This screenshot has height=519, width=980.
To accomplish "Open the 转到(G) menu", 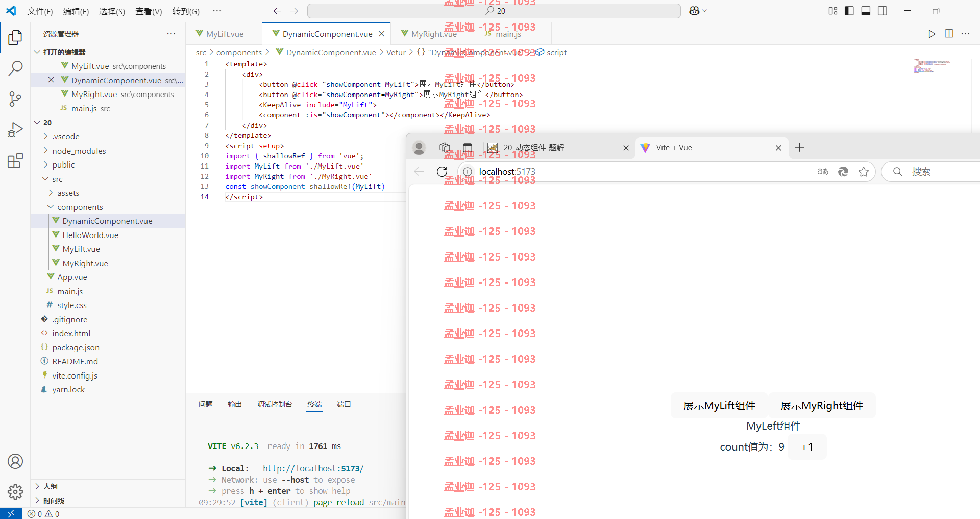I will tap(186, 11).
